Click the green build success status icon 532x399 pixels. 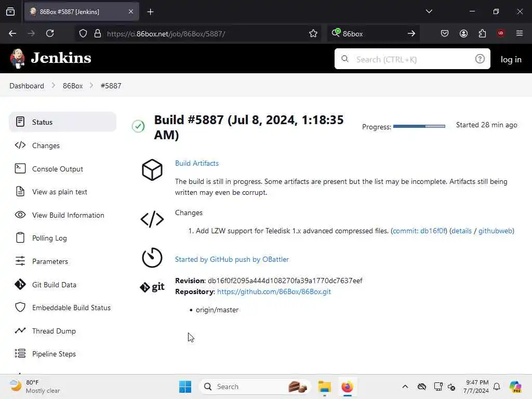point(138,126)
